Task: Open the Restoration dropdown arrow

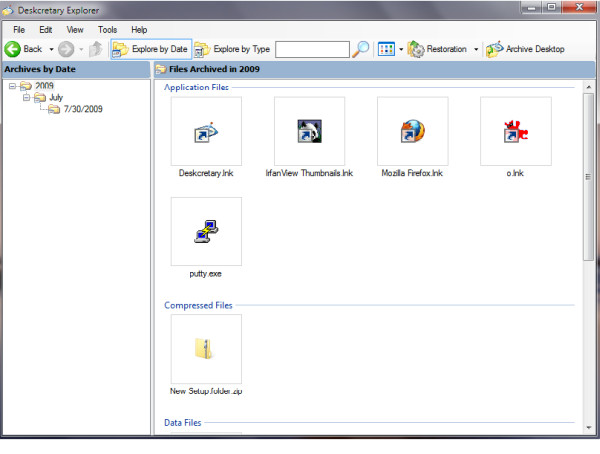Action: pyautogui.click(x=476, y=49)
